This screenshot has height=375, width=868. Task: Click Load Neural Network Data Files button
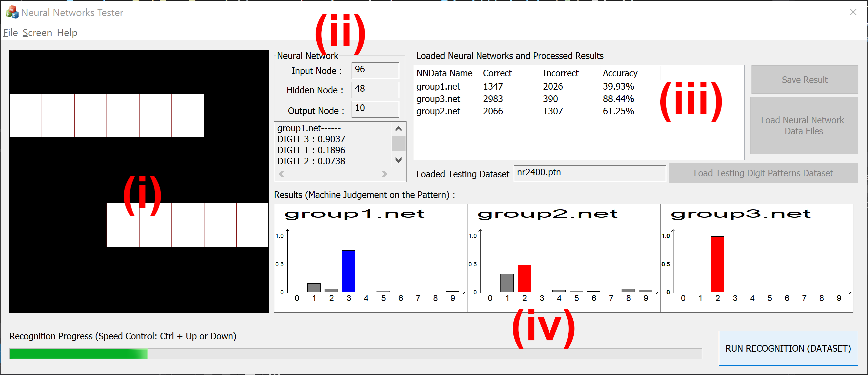(804, 125)
